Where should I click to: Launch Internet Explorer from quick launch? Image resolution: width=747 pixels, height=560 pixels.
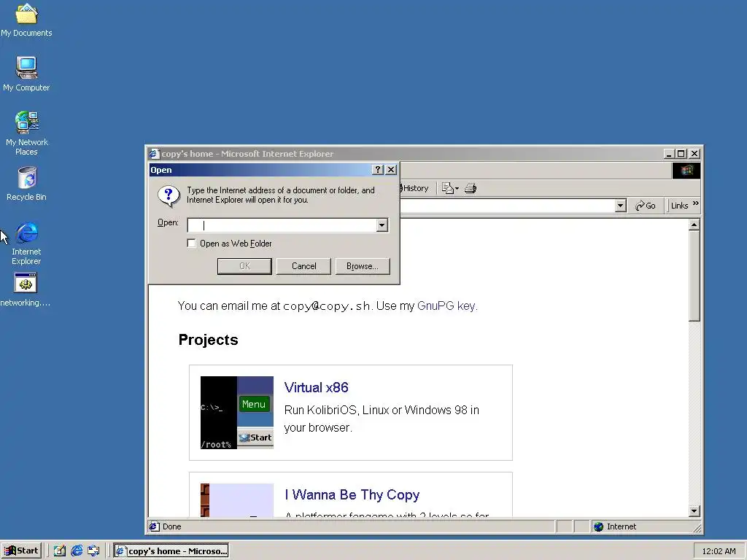coord(76,551)
